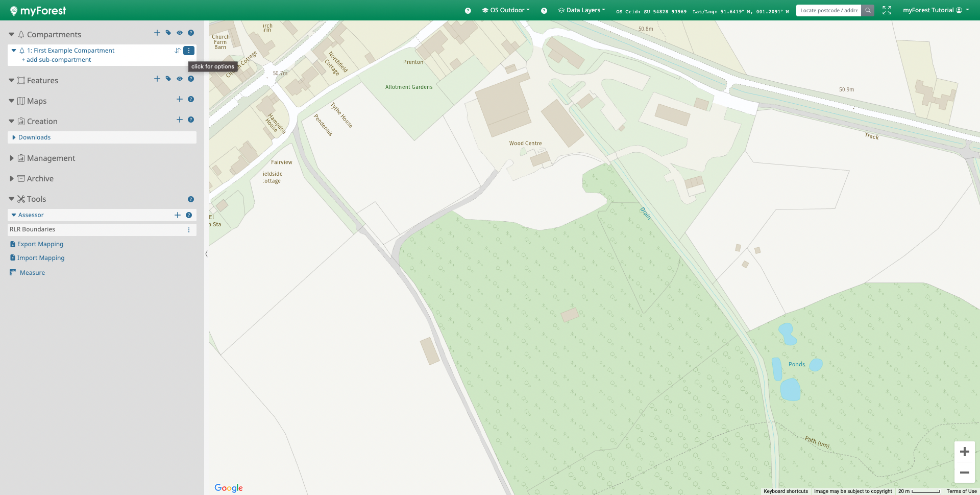Click the Export Mapping link
The width and height of the screenshot is (980, 495).
(40, 244)
